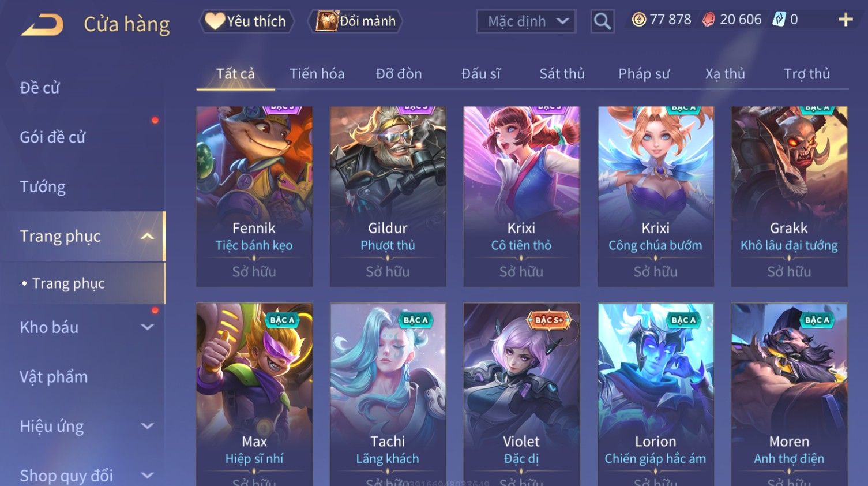The width and height of the screenshot is (868, 486).
Task: Expand the Hiệu ứng sidebar section
Action: coord(148,427)
